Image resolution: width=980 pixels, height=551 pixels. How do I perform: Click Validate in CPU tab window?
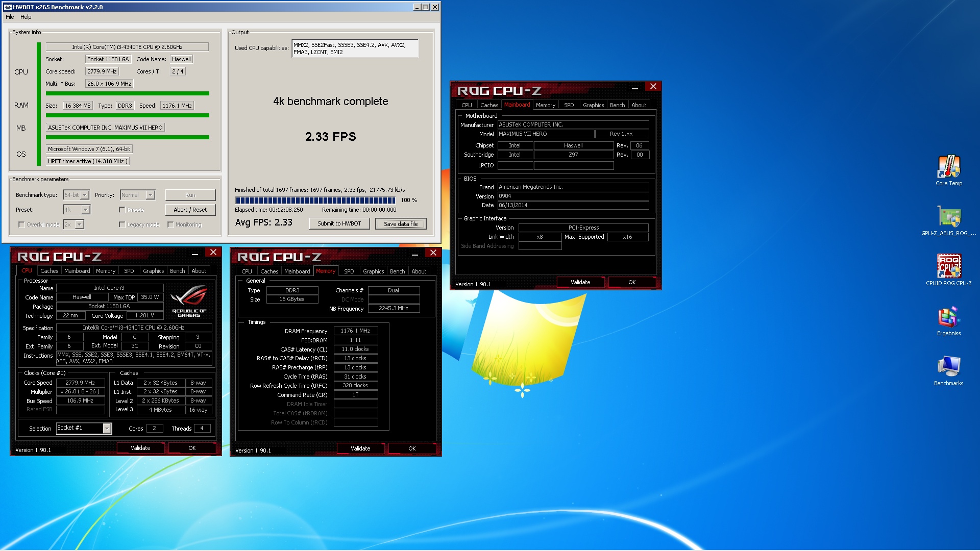point(140,448)
